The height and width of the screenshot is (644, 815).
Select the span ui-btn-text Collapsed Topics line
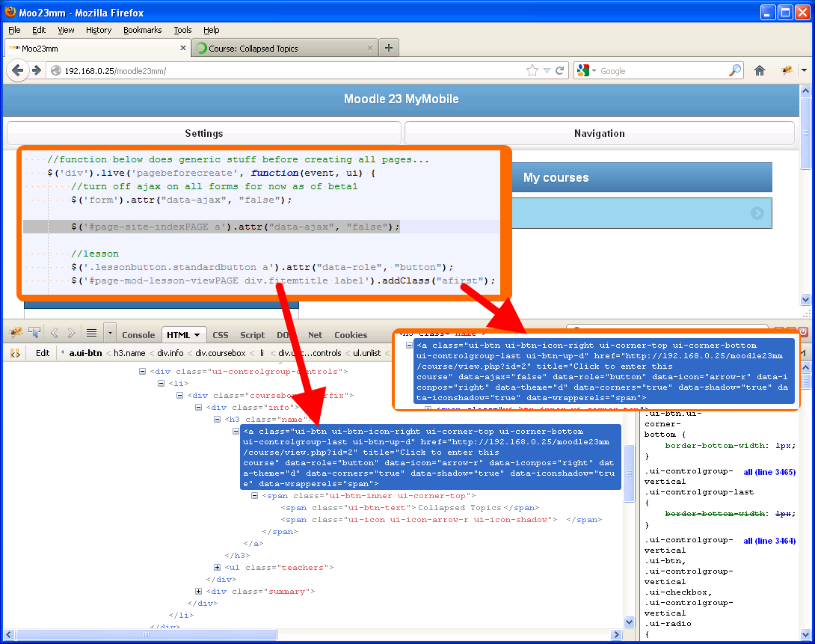(410, 507)
